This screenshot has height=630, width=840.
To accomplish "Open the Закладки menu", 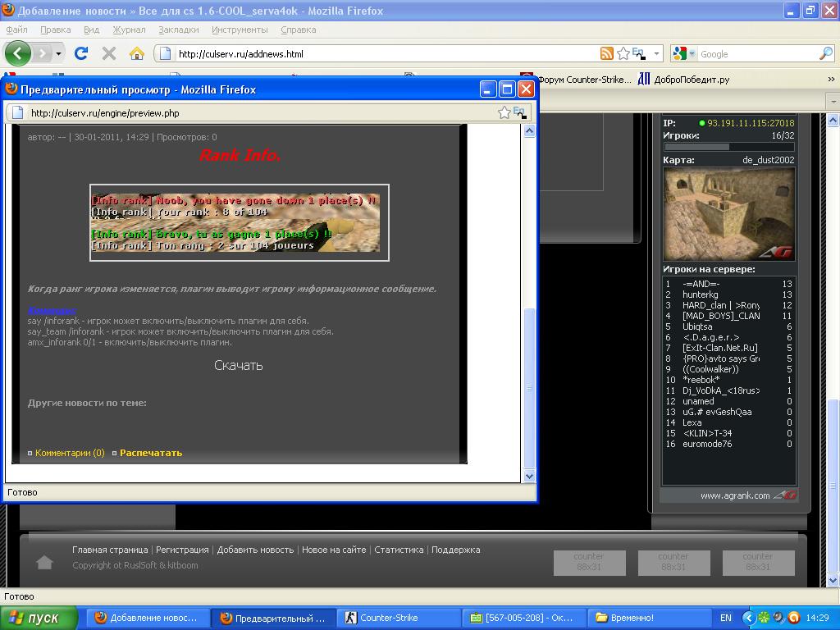I will pyautogui.click(x=178, y=30).
